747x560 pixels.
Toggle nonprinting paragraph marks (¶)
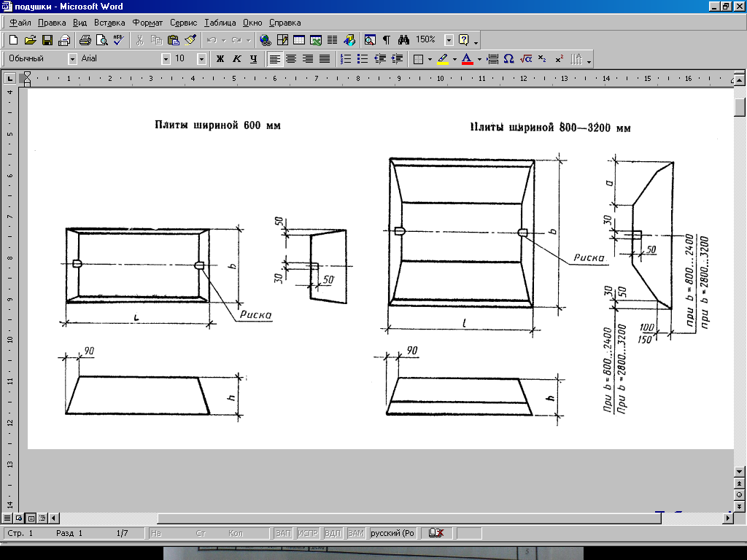tap(387, 40)
